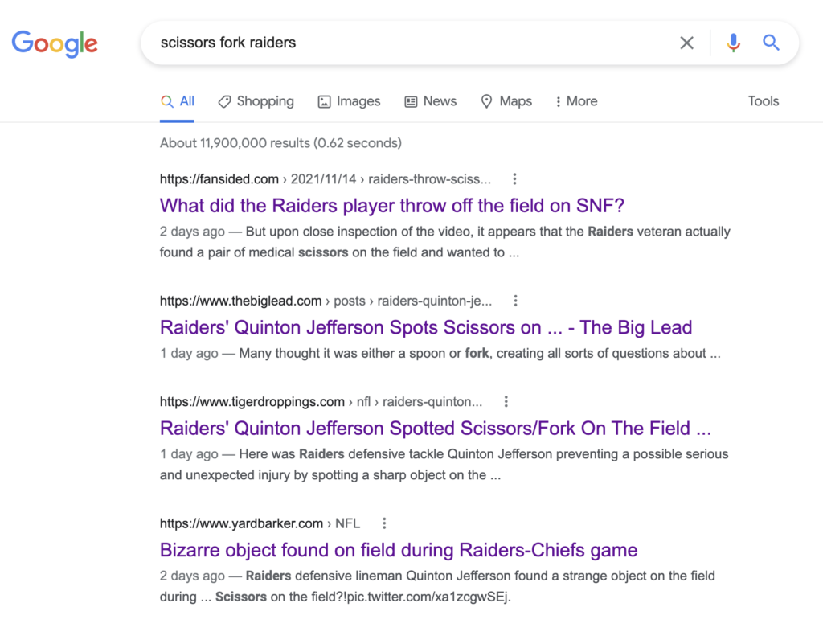This screenshot has height=644, width=823.
Task: Switch to the Images tab
Action: tap(349, 101)
